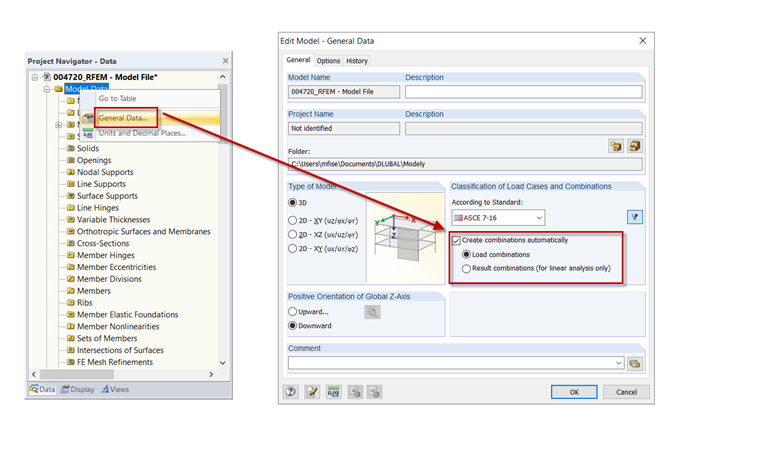Select 2D - XY (uz/φx/φy) model type
This screenshot has width=760, height=454.
[x=292, y=220]
